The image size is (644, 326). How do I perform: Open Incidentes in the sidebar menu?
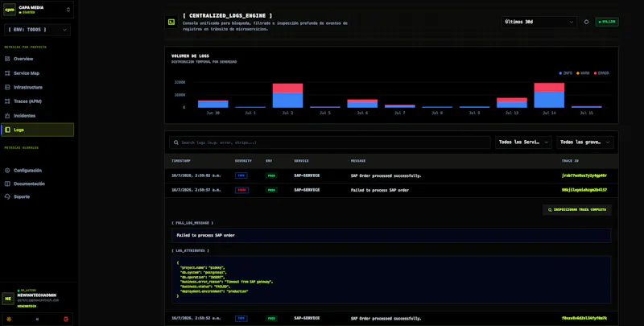(x=37, y=116)
